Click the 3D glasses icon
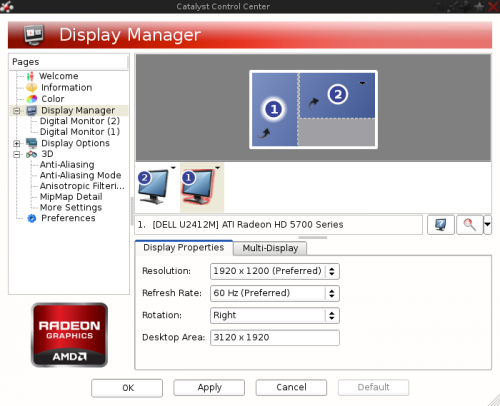This screenshot has width=500, height=406. point(32,154)
